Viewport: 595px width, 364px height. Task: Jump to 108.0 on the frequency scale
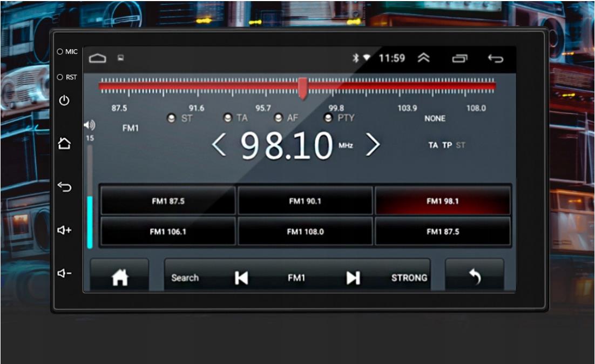point(476,108)
